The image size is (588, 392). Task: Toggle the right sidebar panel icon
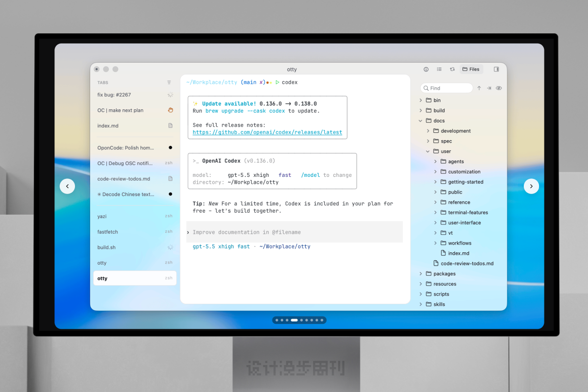496,69
